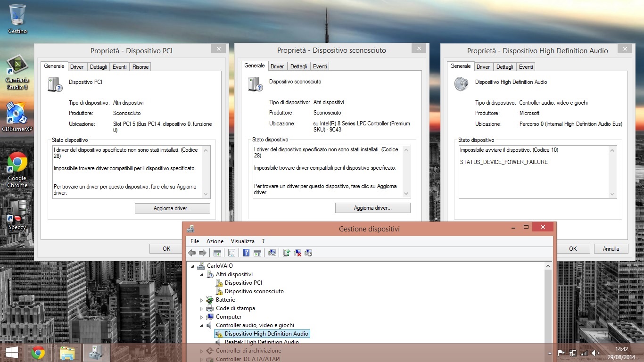Viewport: 644px width, 362px height.
Task: Open Speccy desktop shortcut
Action: [17, 214]
